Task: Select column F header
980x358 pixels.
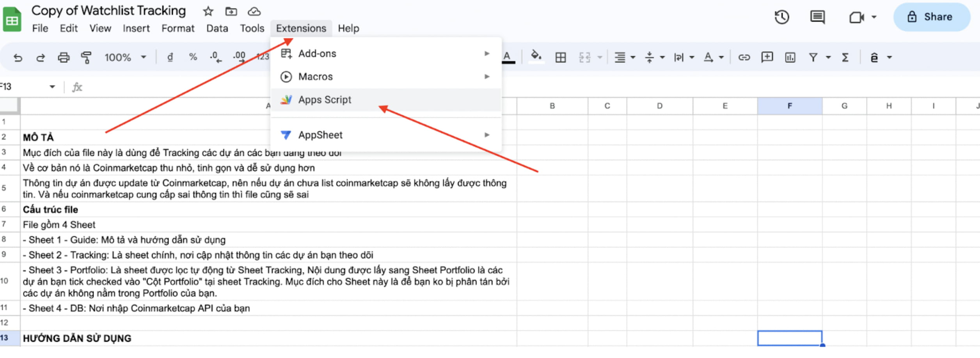Action: coord(790,106)
